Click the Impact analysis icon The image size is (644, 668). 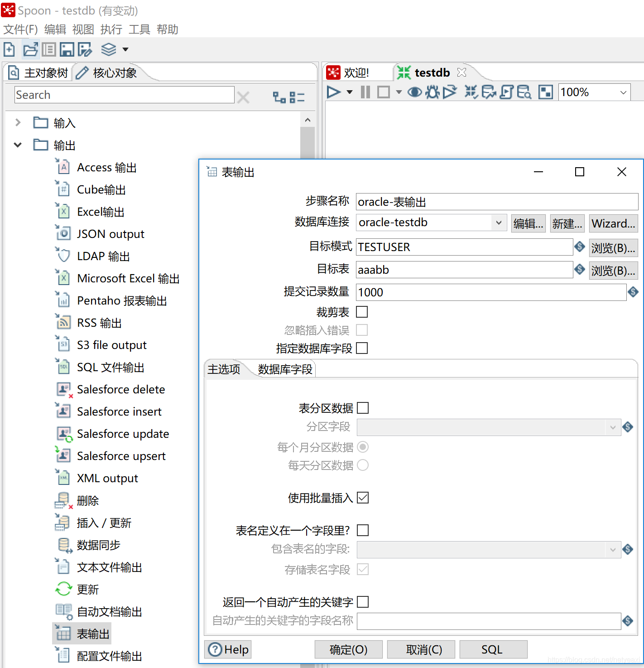(x=489, y=92)
